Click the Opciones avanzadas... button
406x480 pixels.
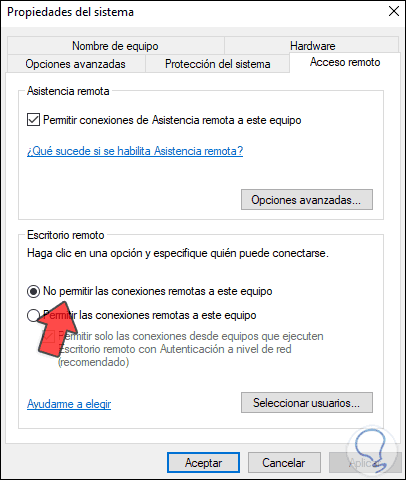[x=307, y=200]
